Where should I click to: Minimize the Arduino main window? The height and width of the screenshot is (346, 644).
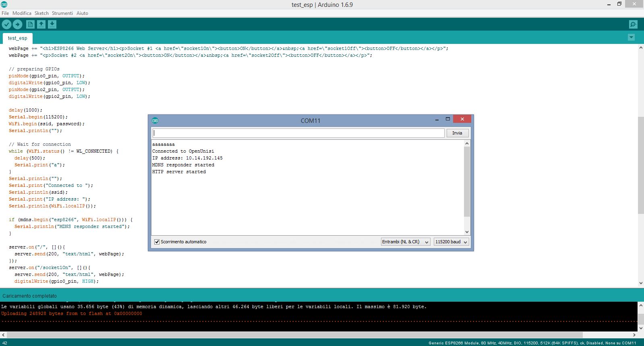609,4
